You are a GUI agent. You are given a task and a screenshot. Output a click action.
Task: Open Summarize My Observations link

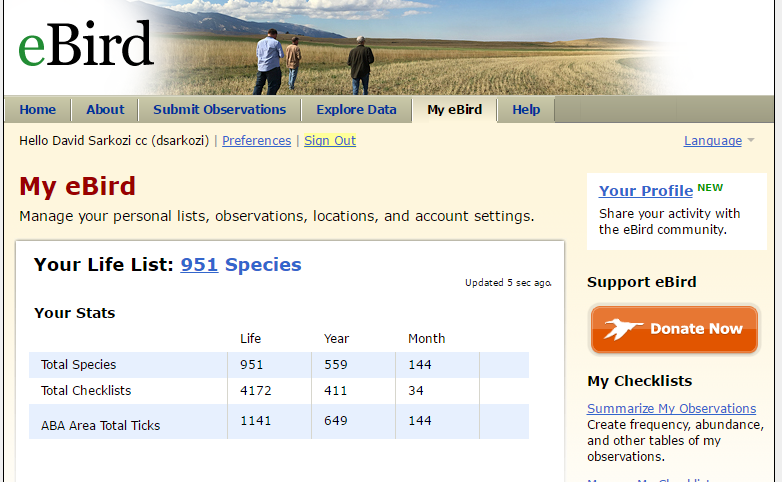(671, 408)
